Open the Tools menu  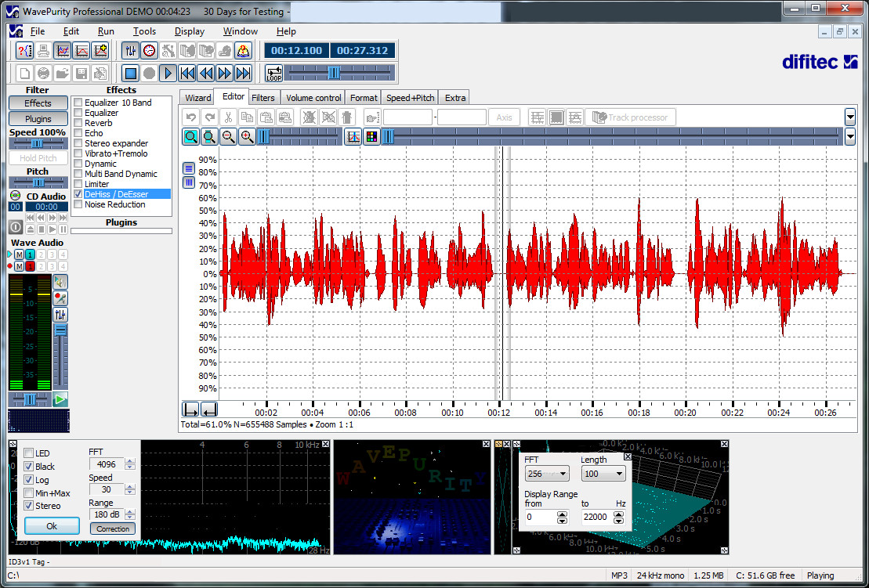[x=145, y=31]
